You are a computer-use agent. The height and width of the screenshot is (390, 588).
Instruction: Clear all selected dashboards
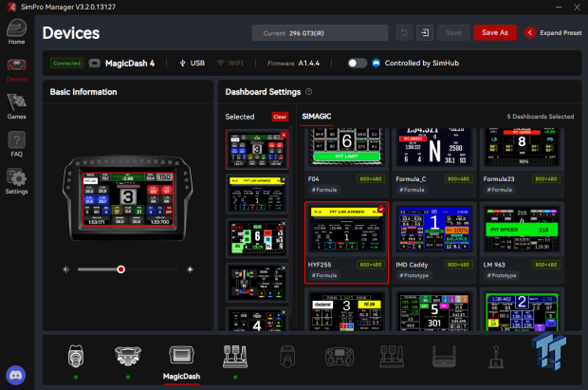[x=280, y=117]
